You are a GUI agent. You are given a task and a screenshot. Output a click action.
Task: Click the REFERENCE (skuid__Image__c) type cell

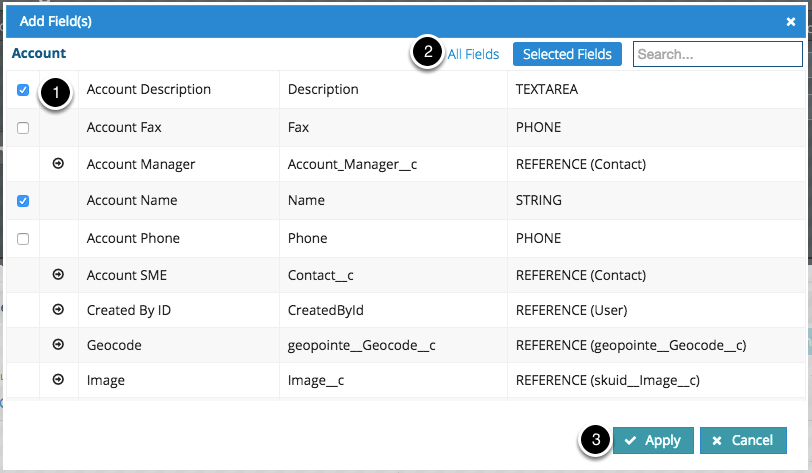coord(607,380)
